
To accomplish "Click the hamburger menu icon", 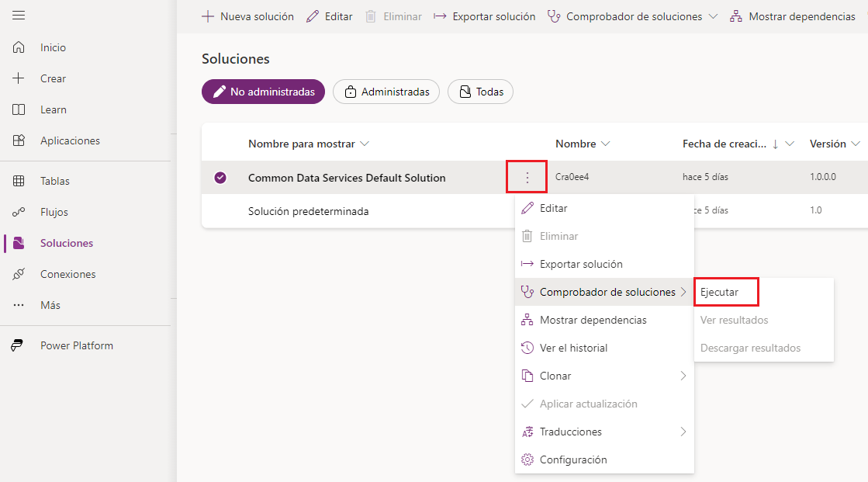I will click(19, 16).
